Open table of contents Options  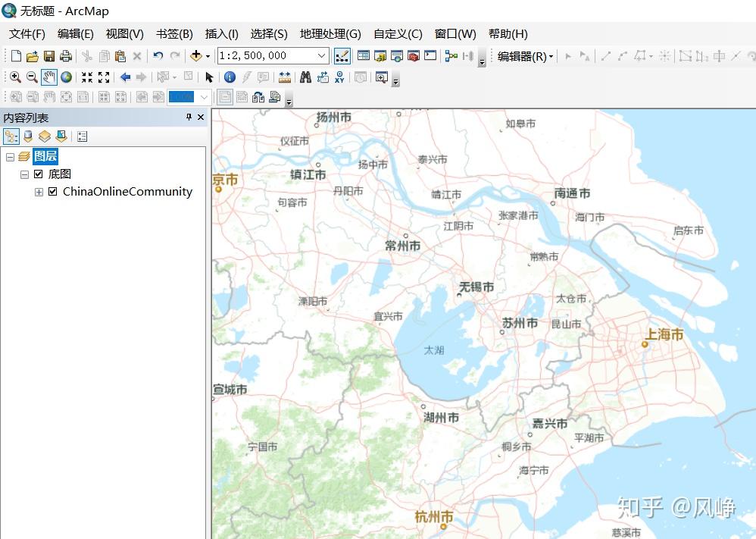click(x=82, y=136)
